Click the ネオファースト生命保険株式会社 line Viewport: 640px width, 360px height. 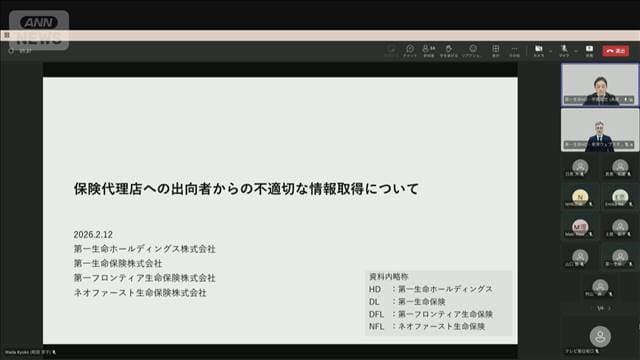(140, 293)
